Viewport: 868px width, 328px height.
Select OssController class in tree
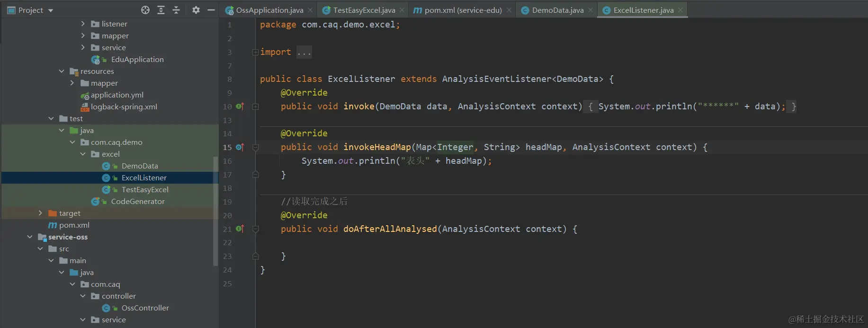click(145, 308)
